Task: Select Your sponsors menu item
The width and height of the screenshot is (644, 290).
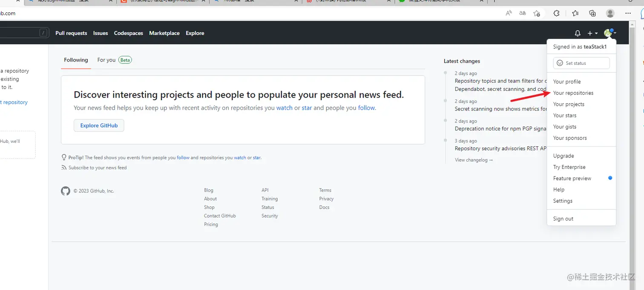Action: pyautogui.click(x=581, y=138)
